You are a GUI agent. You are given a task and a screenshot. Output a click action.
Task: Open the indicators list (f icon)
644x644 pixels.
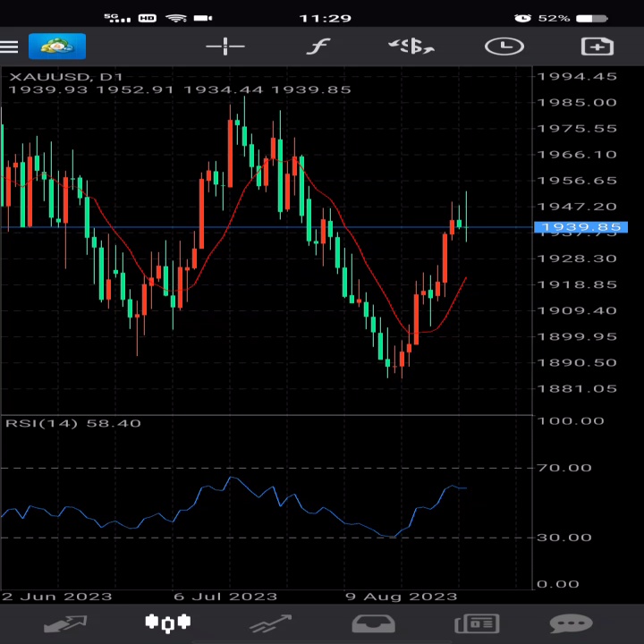point(318,47)
